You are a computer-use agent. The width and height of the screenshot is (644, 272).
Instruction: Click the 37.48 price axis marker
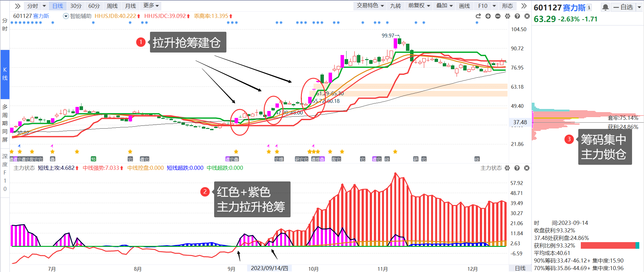pyautogui.click(x=520, y=122)
